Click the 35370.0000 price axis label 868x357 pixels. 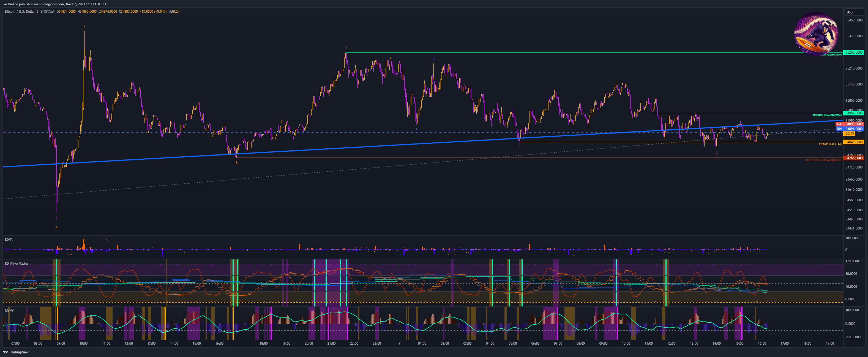(x=854, y=36)
